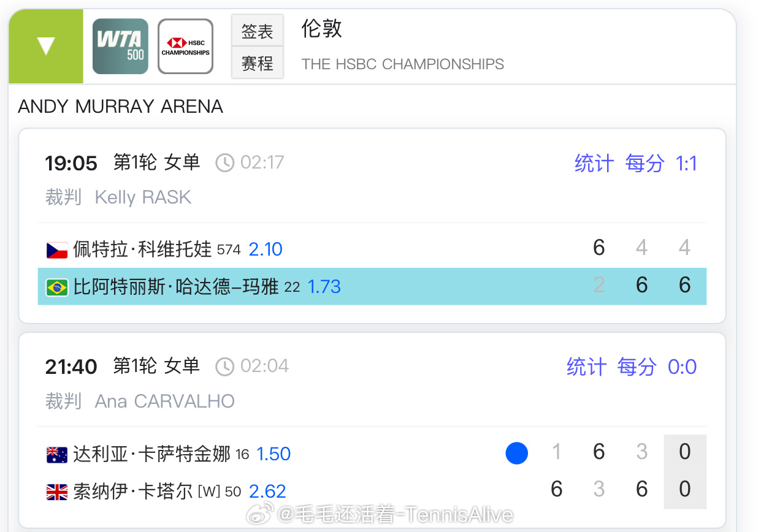Image resolution: width=761 pixels, height=532 pixels.
Task: Collapse the tournament with the green arrow
Action: coord(46,47)
